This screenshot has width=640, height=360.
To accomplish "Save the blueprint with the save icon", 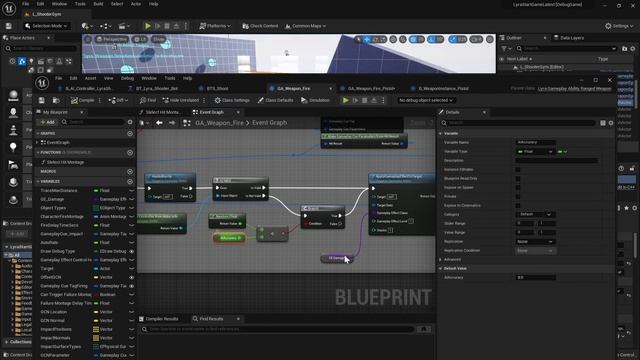I will tap(42, 100).
